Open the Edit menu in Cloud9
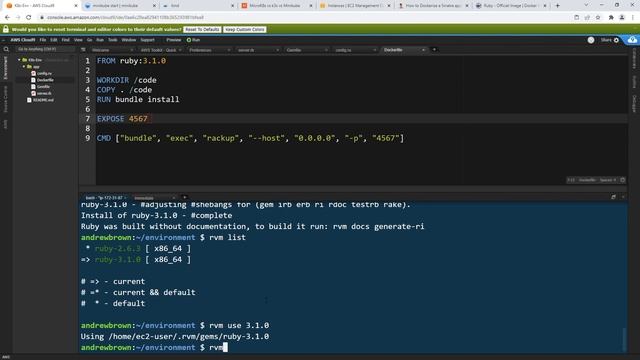This screenshot has width=640, height=360. point(54,40)
